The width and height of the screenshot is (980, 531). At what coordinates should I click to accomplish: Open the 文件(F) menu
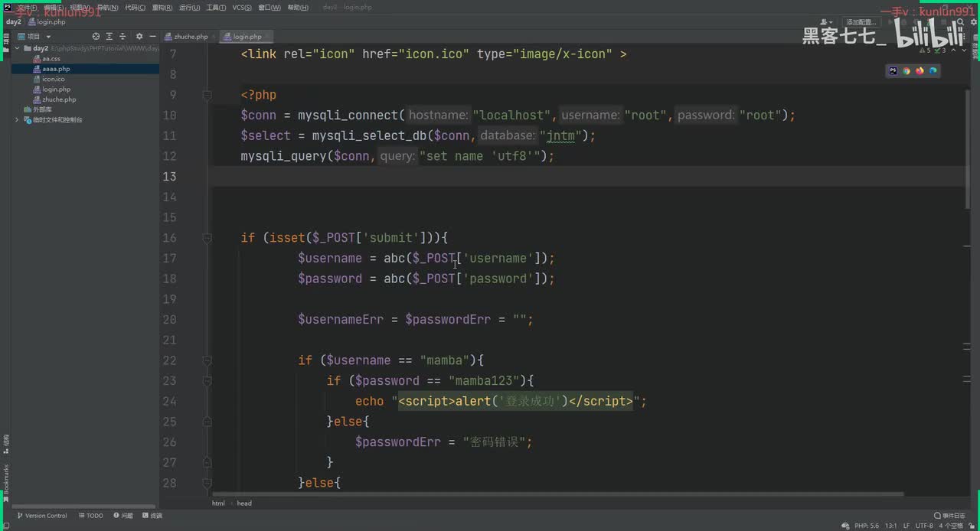pos(28,8)
